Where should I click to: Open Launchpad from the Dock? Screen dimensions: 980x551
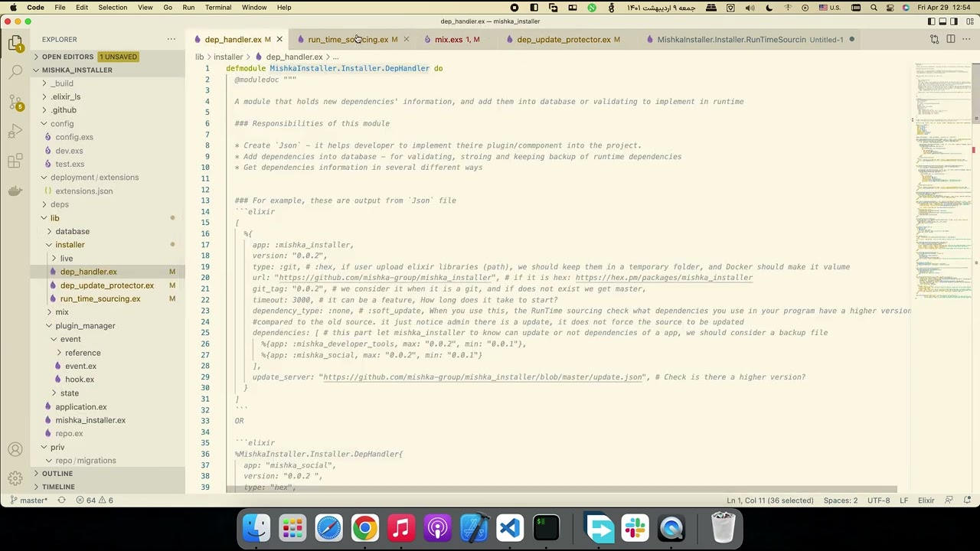click(292, 528)
